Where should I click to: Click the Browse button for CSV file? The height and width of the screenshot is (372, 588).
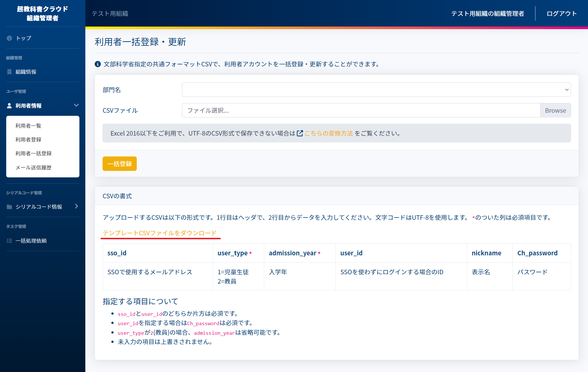556,110
